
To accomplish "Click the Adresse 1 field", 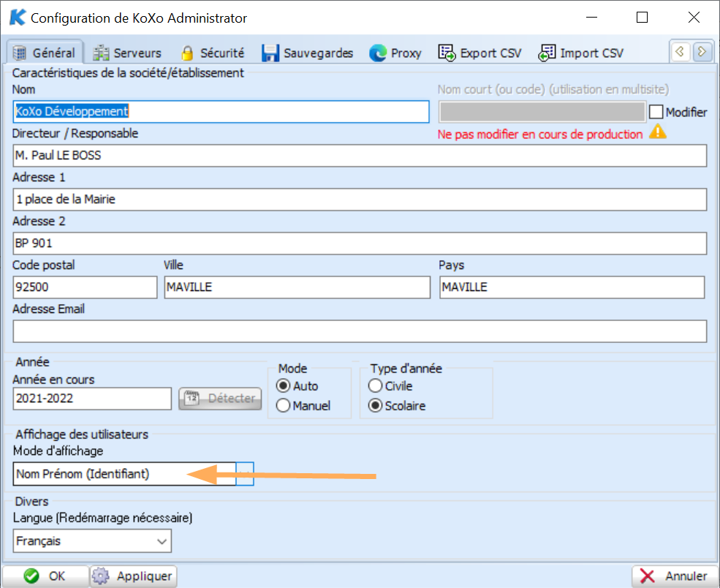I will point(360,200).
